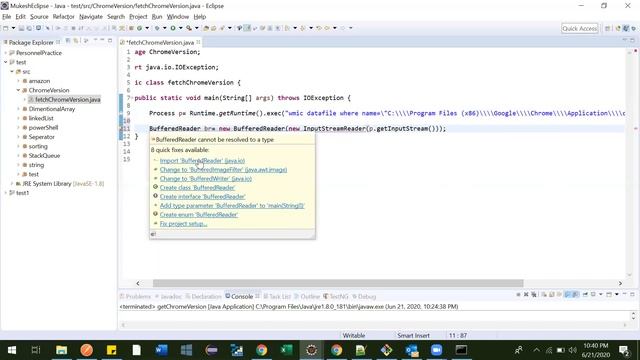The image size is (640, 360).
Task: Click the New file toolbar icon
Action: 6,28
